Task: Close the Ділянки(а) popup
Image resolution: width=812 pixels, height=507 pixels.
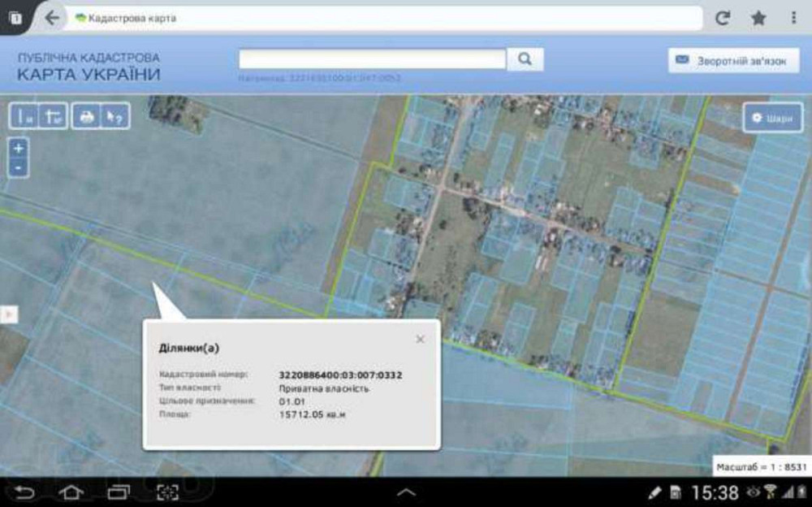Action: click(x=420, y=339)
